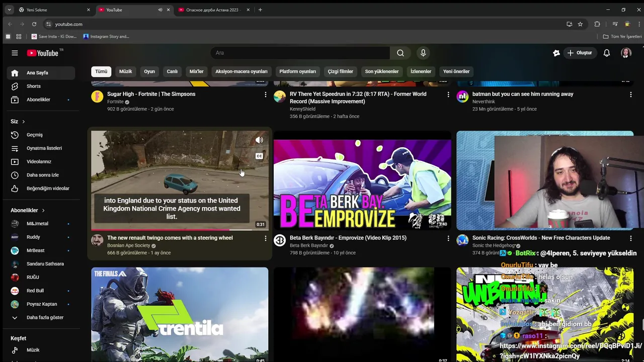
Task: Toggle captions on the Twingo preview
Action: click(x=259, y=156)
